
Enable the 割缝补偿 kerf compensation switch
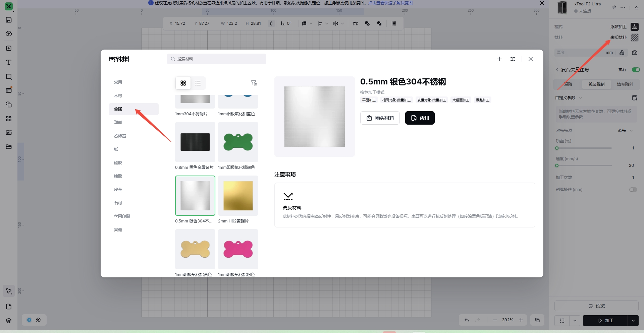click(x=633, y=190)
